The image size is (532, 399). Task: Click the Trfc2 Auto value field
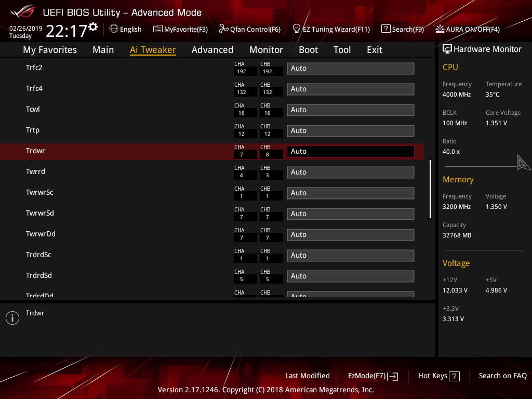point(351,68)
